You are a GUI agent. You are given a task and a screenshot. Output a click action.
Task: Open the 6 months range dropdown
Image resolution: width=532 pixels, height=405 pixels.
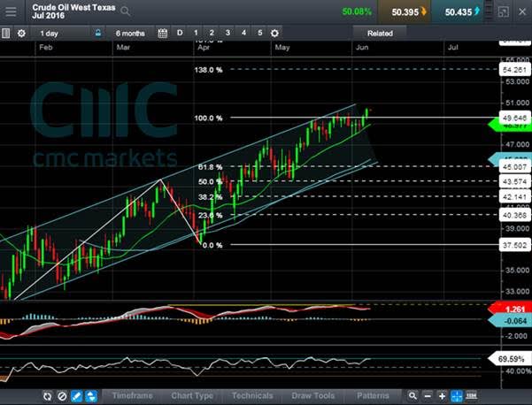point(130,34)
